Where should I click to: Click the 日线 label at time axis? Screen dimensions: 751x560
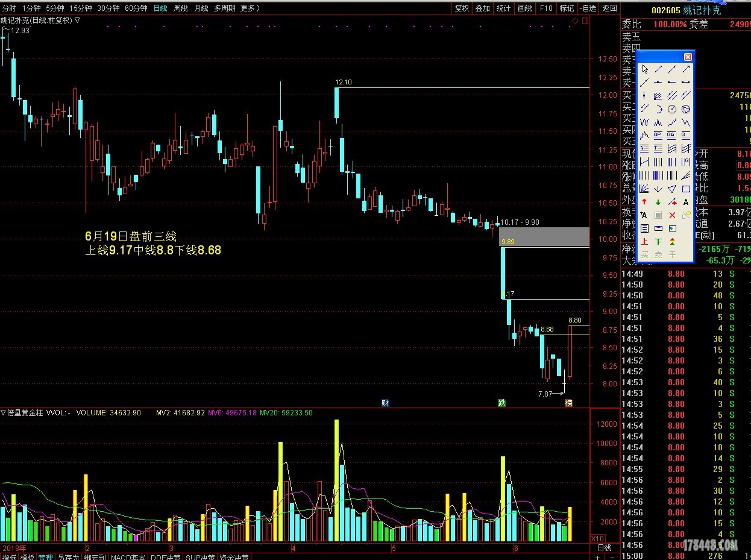(x=604, y=548)
